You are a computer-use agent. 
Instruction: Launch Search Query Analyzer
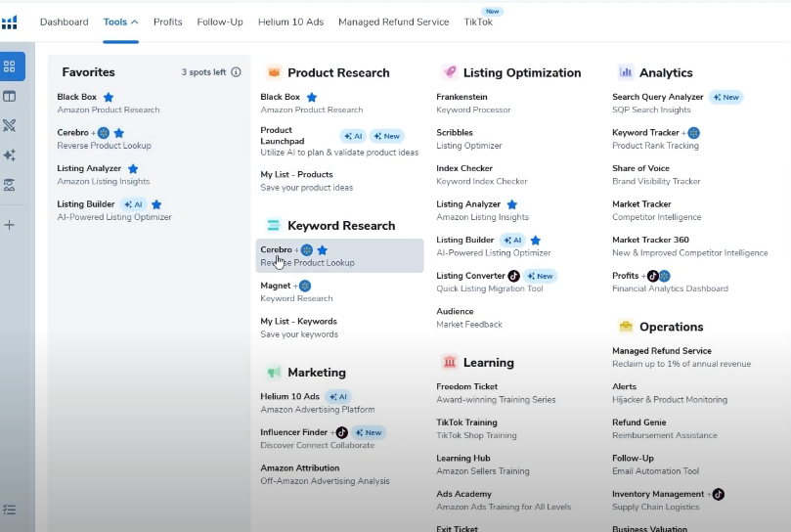pyautogui.click(x=657, y=97)
